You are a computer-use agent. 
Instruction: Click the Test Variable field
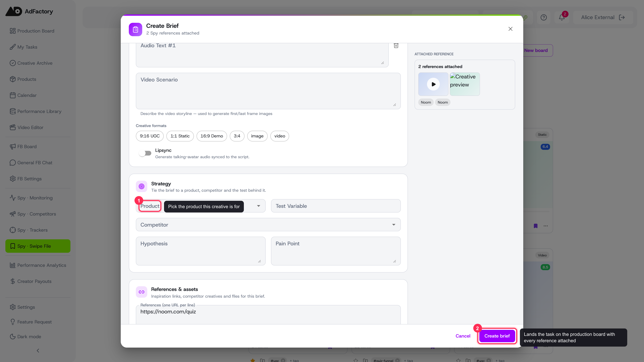[335, 206]
